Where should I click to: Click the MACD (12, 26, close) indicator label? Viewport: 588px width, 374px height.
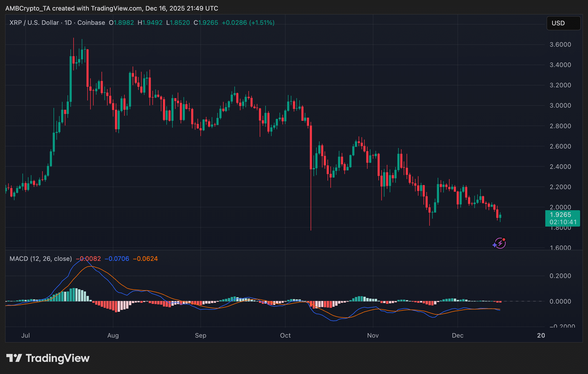click(x=41, y=259)
